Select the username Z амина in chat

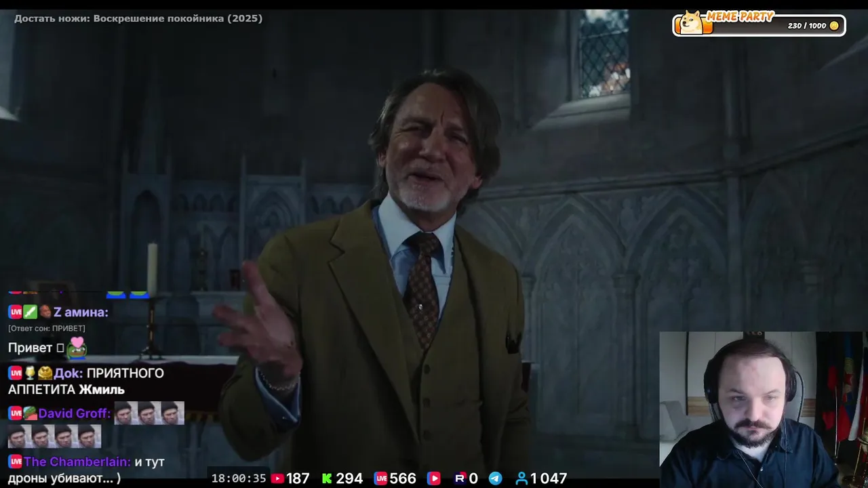pyautogui.click(x=81, y=312)
